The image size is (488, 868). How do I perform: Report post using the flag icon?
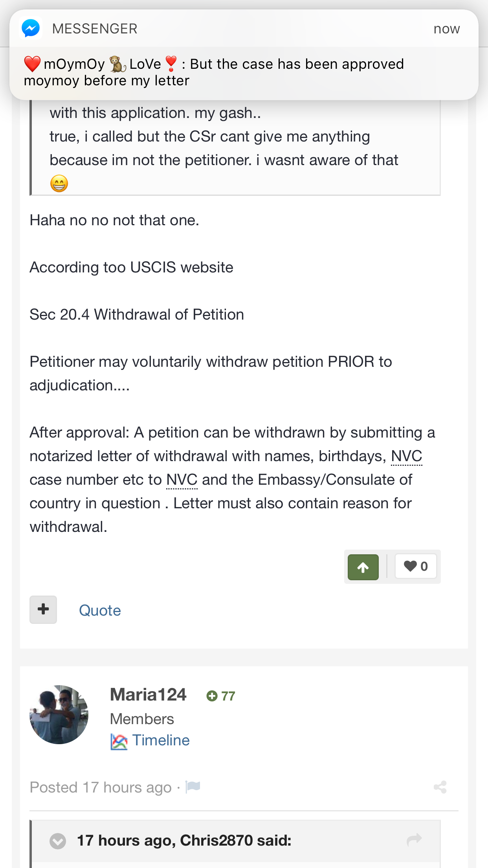point(193,787)
